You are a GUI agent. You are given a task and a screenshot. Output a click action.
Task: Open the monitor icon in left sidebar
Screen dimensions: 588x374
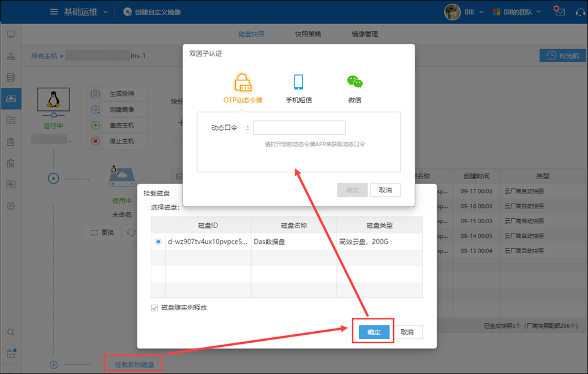coord(10,34)
